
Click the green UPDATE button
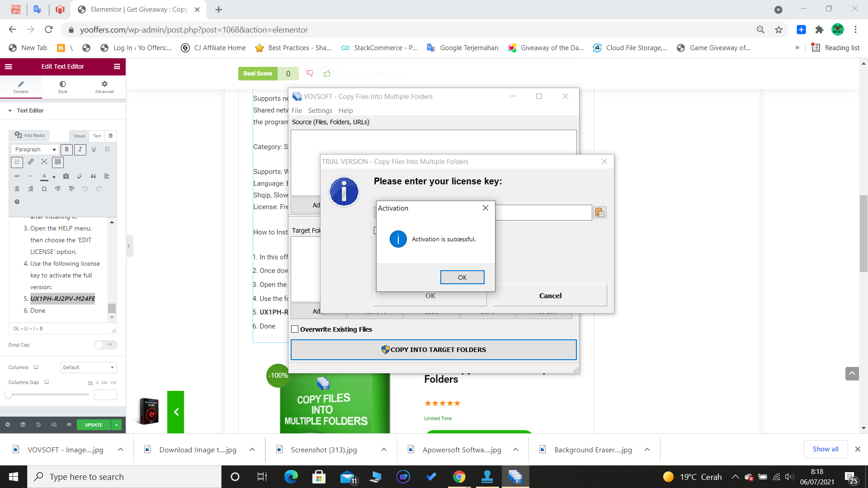coord(94,425)
